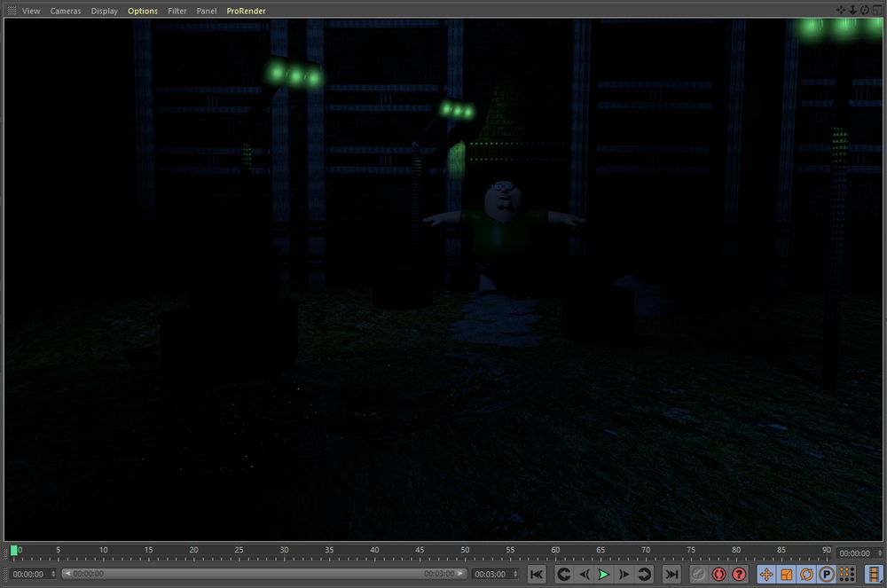Open the Filter menu
The width and height of the screenshot is (887, 588).
click(177, 11)
